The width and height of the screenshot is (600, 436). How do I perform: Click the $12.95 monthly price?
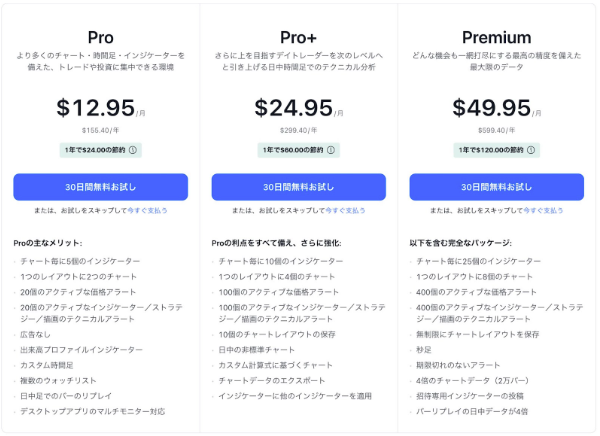click(x=96, y=108)
